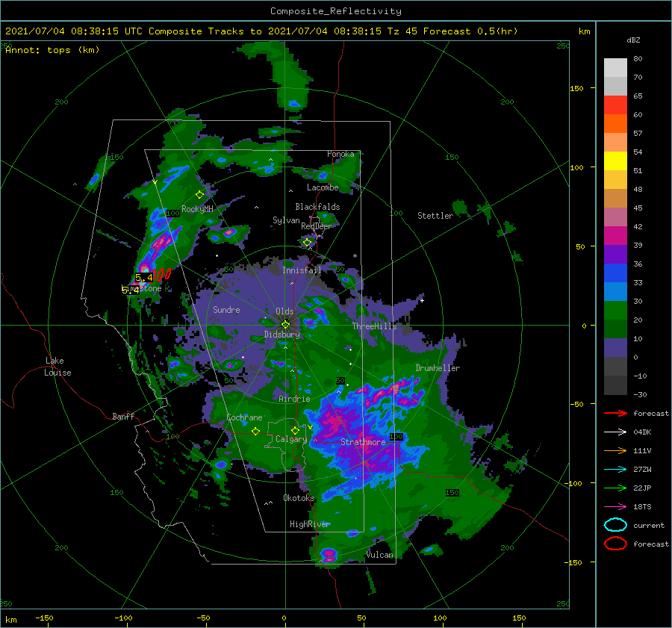Click the yellow diamond marker above Calgary label
The width and height of the screenshot is (672, 628).
coord(295,430)
